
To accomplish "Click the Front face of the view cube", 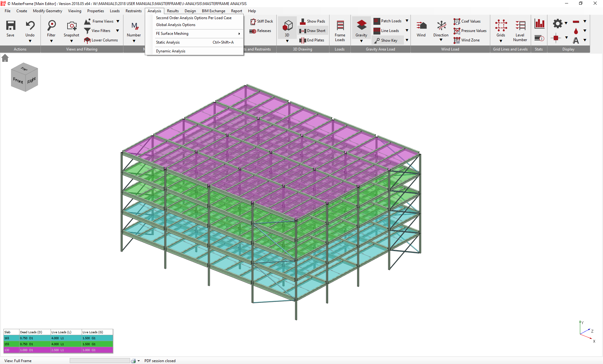I will coord(18,81).
